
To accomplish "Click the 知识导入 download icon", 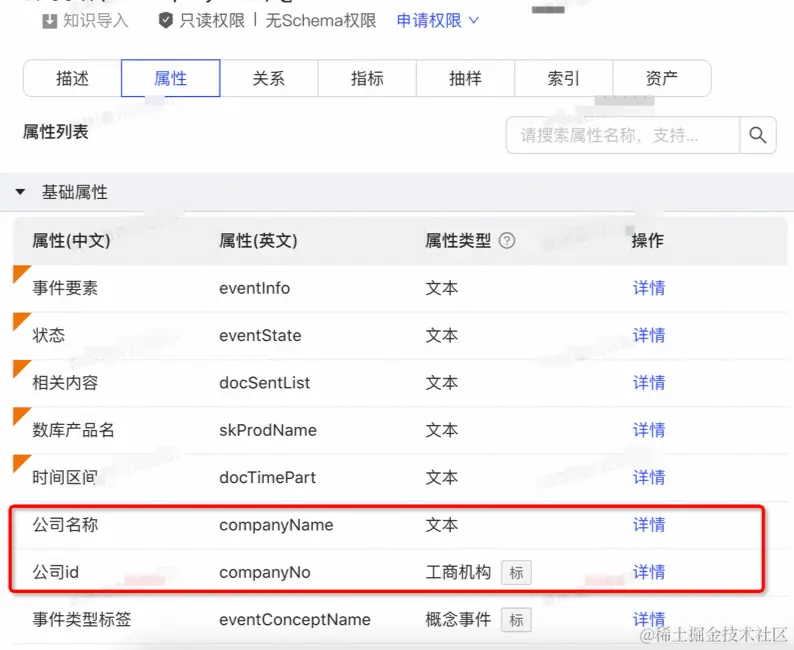I will pyautogui.click(x=50, y=21).
